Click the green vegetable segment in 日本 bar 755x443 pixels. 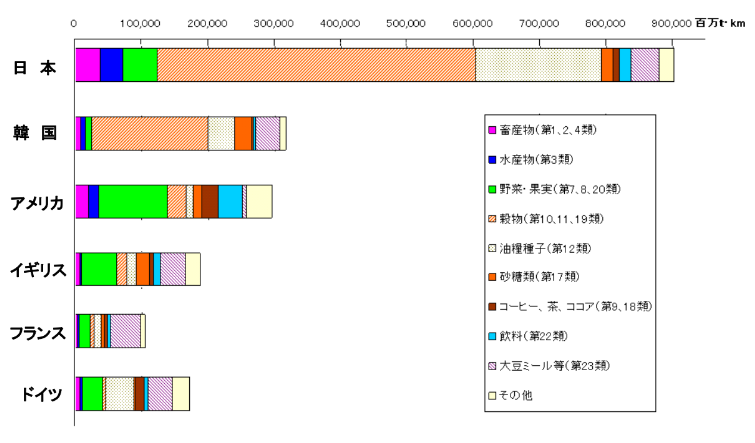click(x=140, y=65)
